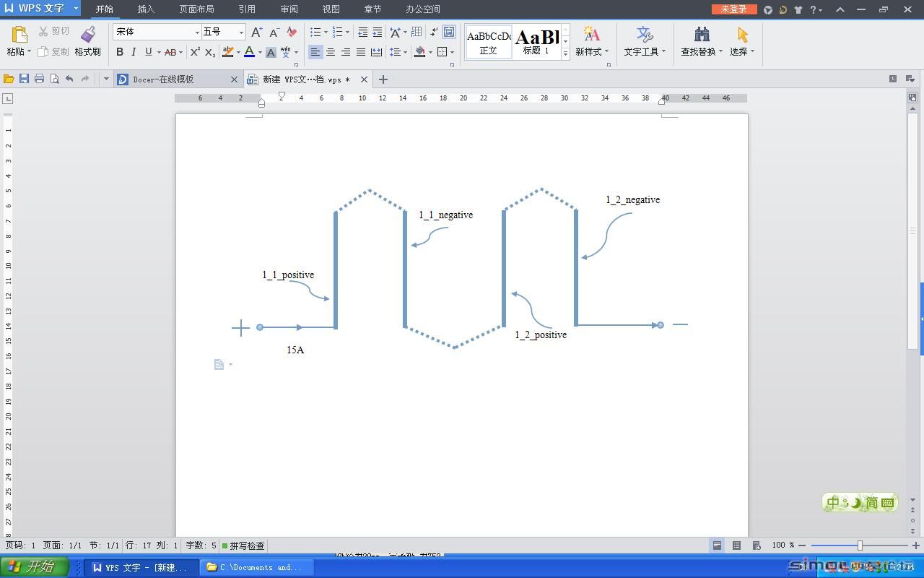Apply the blue font color A
The width and height of the screenshot is (924, 578).
click(x=249, y=52)
